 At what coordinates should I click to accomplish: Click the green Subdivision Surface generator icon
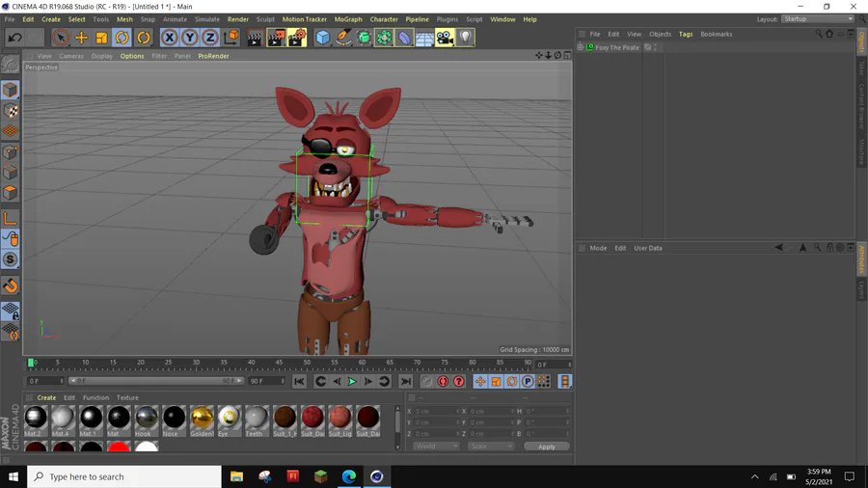click(x=364, y=38)
